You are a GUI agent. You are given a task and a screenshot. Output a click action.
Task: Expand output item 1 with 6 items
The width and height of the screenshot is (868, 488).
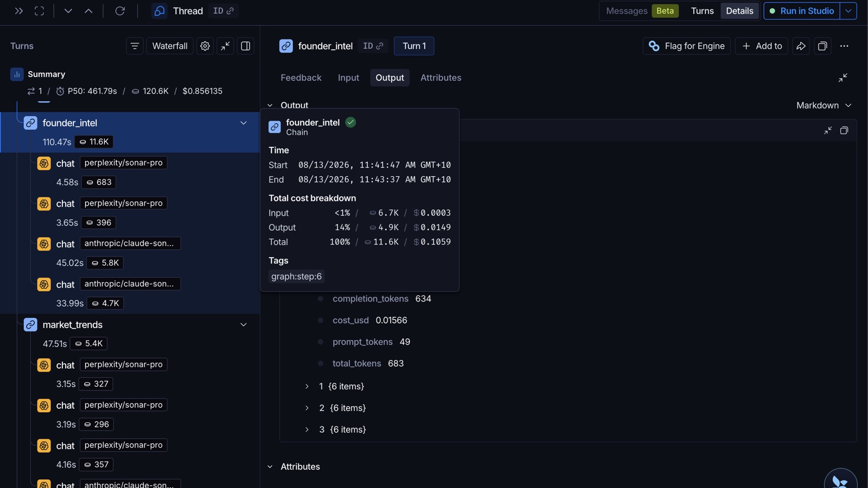(307, 387)
